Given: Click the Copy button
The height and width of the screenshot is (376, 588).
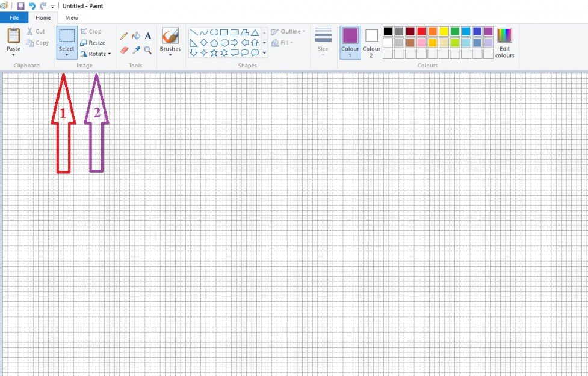Looking at the screenshot, I should coord(37,43).
